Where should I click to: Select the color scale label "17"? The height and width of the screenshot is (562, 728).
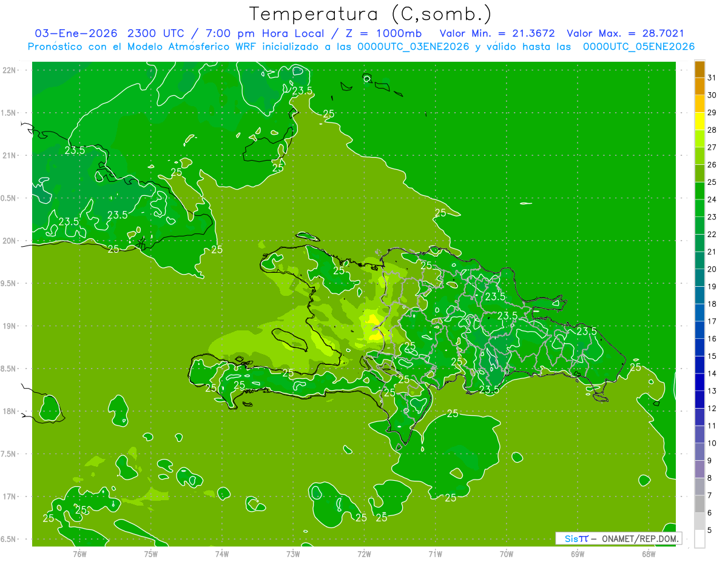pyautogui.click(x=712, y=321)
